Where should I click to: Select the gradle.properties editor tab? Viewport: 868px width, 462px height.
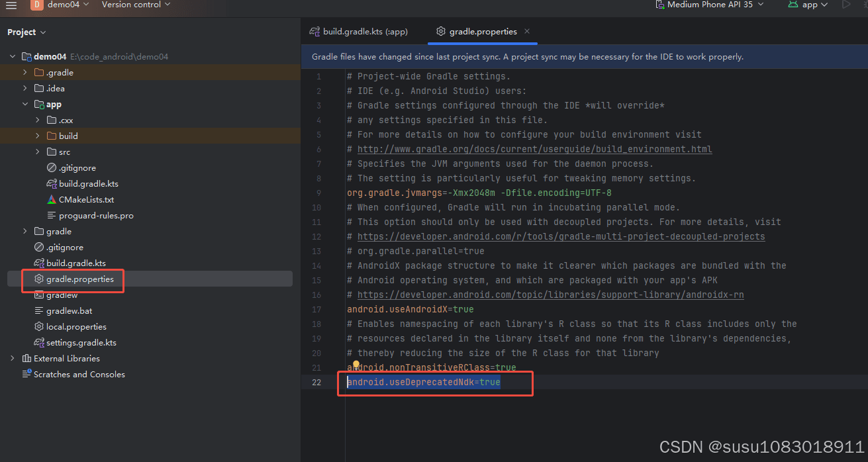[483, 31]
